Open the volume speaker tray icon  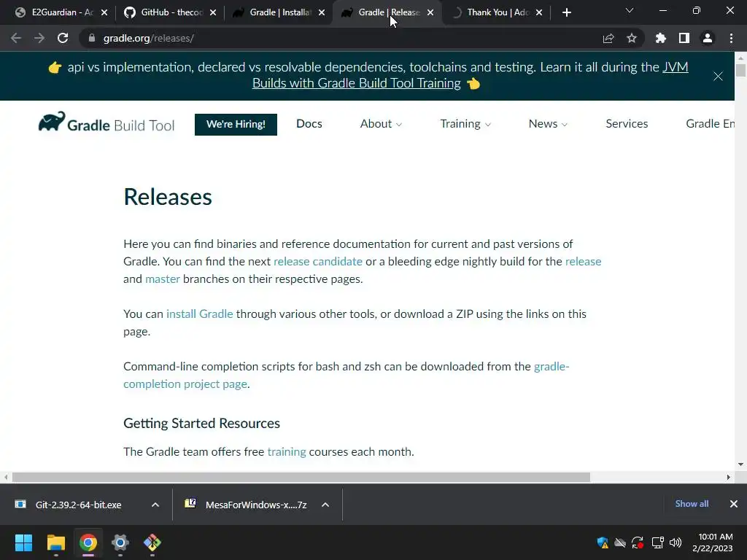[676, 542]
